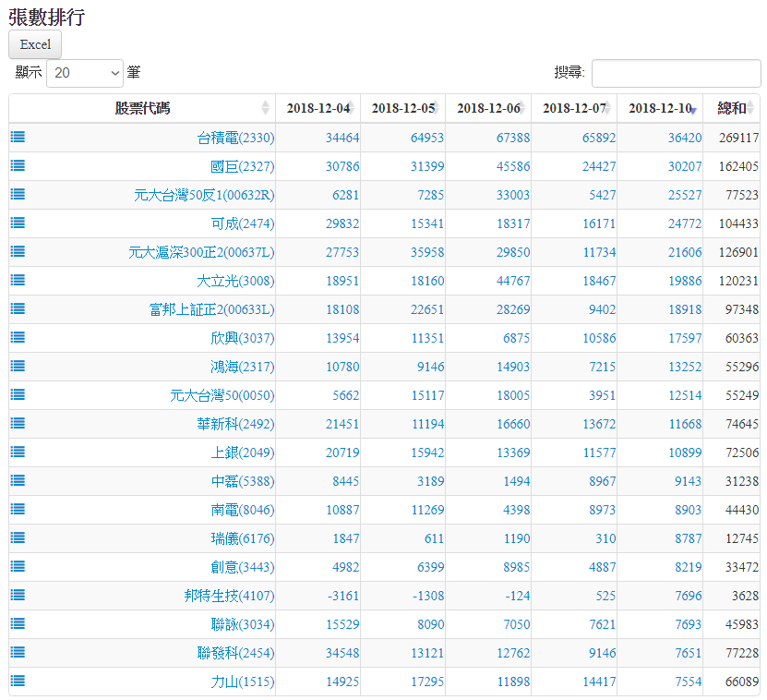Image resolution: width=767 pixels, height=700 pixels.
Task: Sort by the 2018-12-06 column header
Action: (x=488, y=108)
